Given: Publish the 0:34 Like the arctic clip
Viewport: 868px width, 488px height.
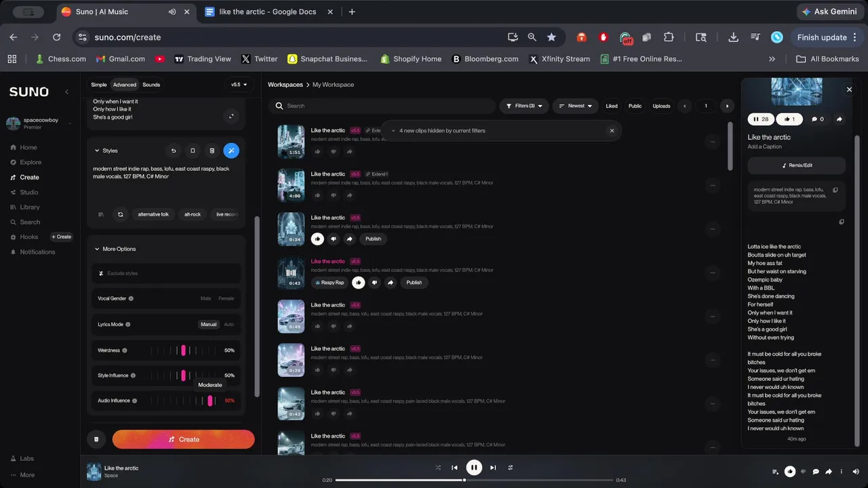Looking at the screenshot, I should 373,239.
